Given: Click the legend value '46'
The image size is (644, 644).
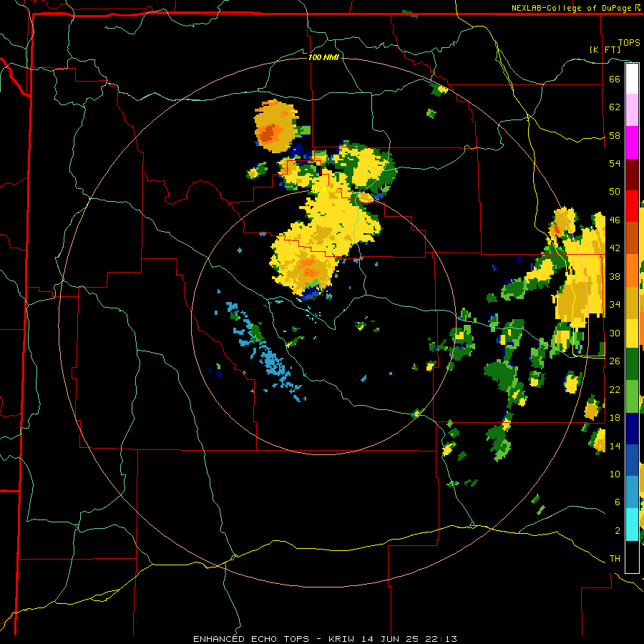Looking at the screenshot, I should (615, 220).
